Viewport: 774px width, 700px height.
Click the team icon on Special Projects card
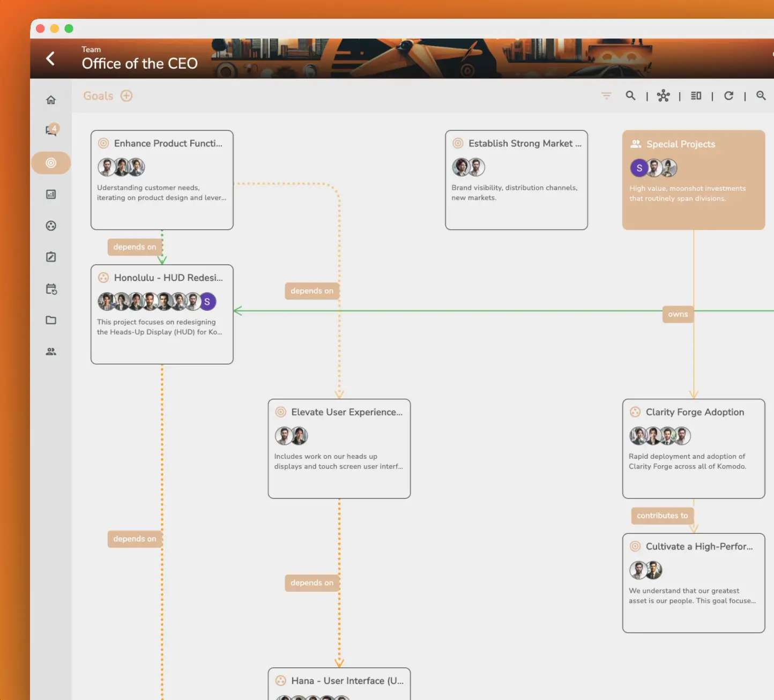point(636,144)
